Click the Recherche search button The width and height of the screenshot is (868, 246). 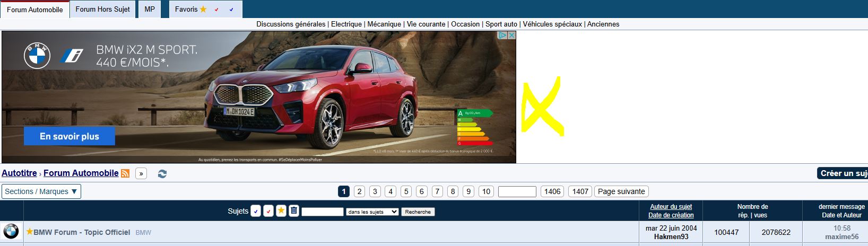(418, 212)
